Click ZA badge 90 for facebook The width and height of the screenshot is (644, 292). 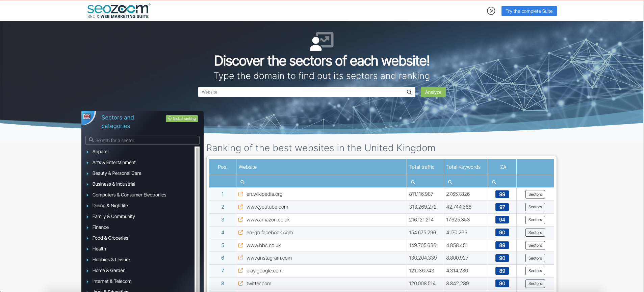click(x=502, y=233)
